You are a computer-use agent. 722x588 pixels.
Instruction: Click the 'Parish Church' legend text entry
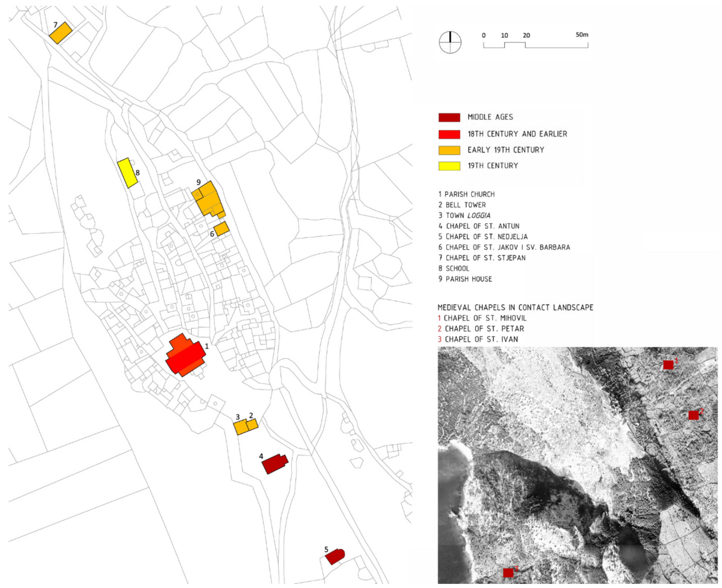coord(466,194)
